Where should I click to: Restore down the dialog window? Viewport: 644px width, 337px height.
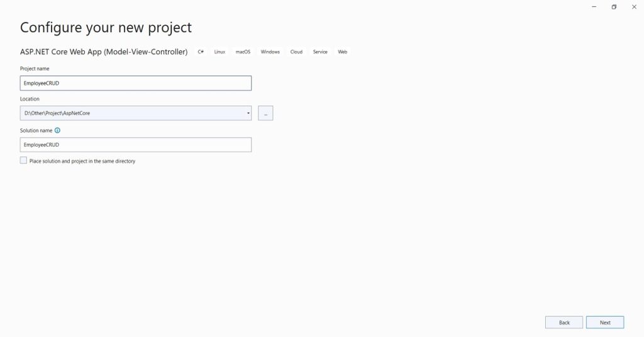click(x=614, y=6)
